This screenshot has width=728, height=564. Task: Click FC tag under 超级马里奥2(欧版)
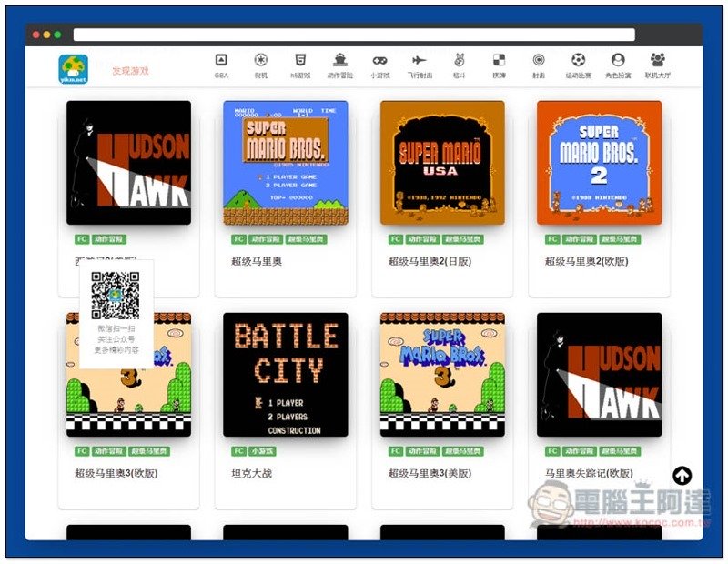(552, 239)
